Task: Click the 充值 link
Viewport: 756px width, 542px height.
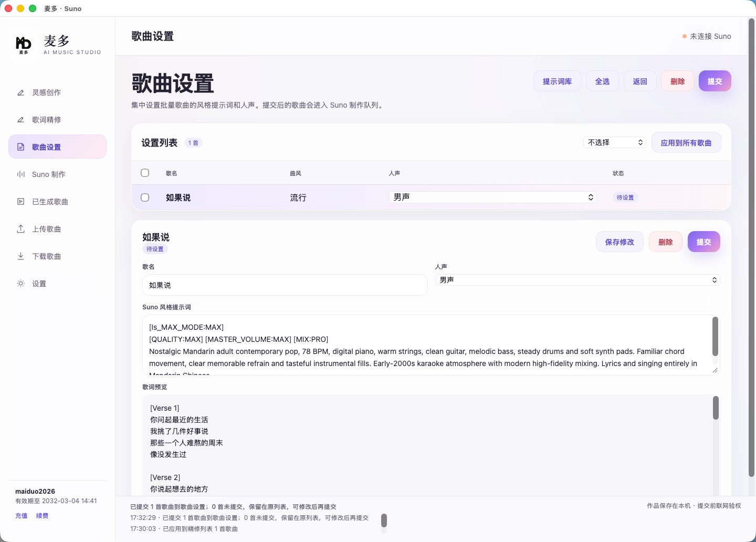Action: click(22, 516)
